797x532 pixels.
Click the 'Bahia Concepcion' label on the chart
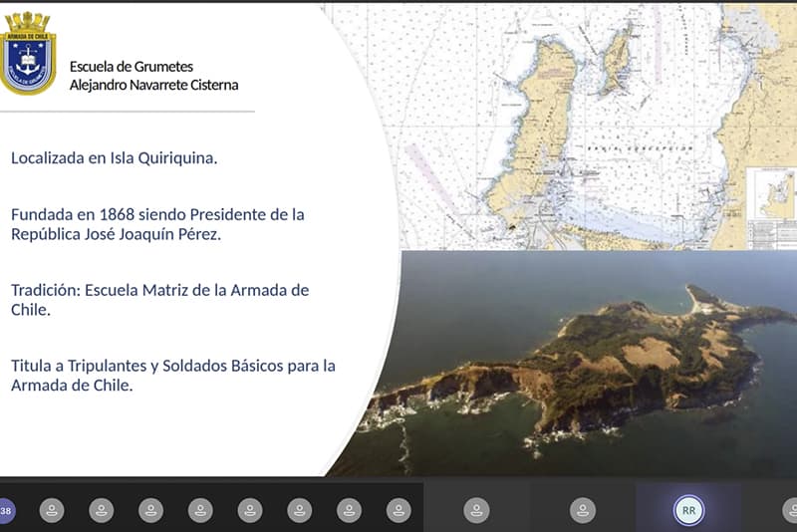655,147
